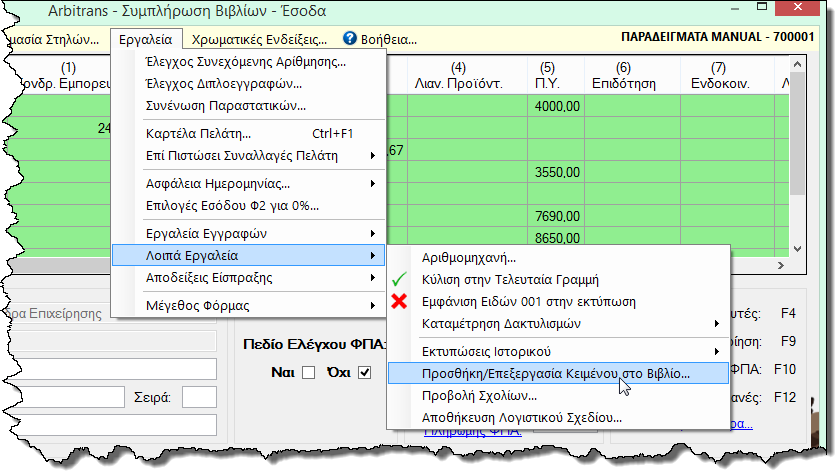Choose Προβολή Σχολίων from the submenu
This screenshot has width=835, height=471.
pyautogui.click(x=558, y=395)
